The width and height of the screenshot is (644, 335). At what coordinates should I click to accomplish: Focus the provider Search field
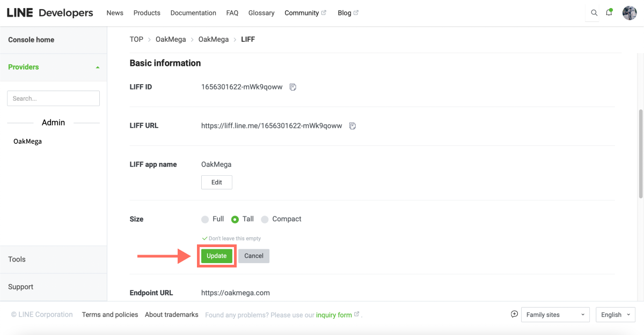tap(53, 98)
